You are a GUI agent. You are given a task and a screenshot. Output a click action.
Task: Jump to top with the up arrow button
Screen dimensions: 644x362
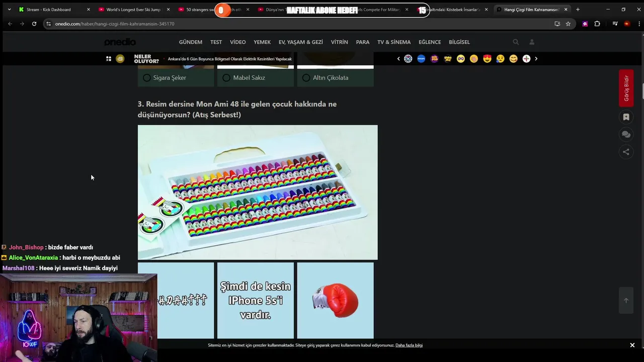(626, 301)
